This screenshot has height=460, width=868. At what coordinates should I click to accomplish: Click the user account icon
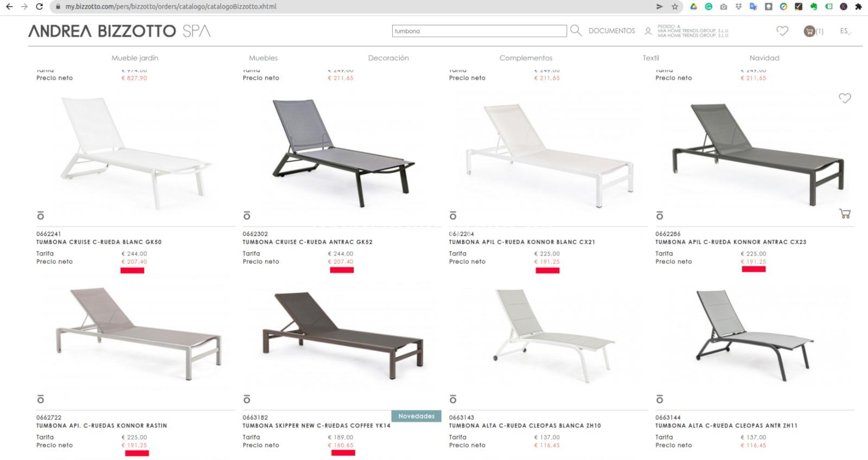[648, 31]
